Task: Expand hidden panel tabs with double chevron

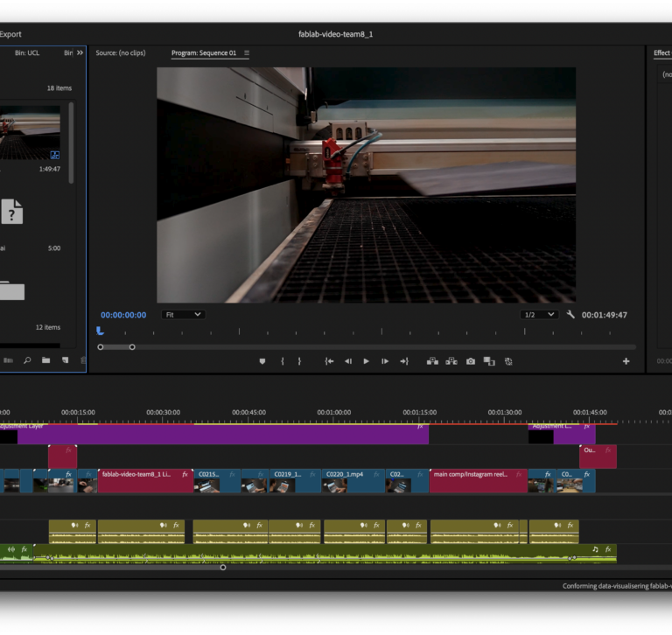Action: coord(80,53)
